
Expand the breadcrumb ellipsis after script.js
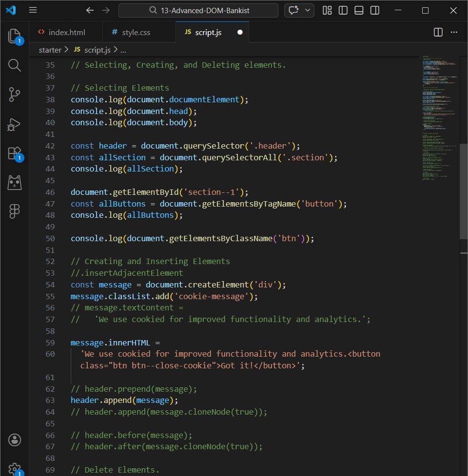[123, 49]
